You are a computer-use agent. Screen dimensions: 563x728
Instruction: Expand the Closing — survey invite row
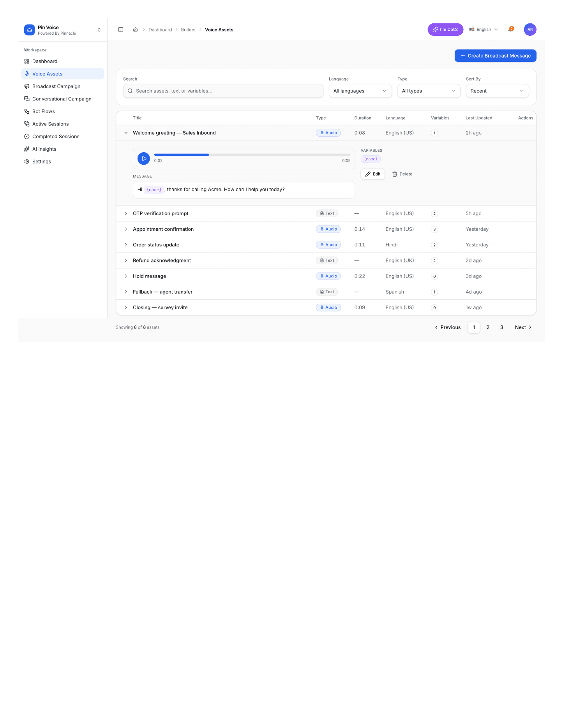[x=126, y=308]
